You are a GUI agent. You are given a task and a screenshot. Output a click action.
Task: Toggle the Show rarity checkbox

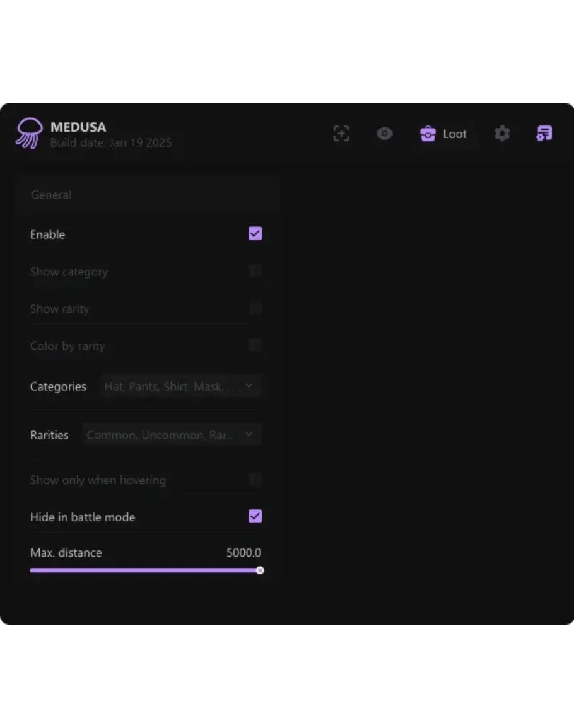255,308
